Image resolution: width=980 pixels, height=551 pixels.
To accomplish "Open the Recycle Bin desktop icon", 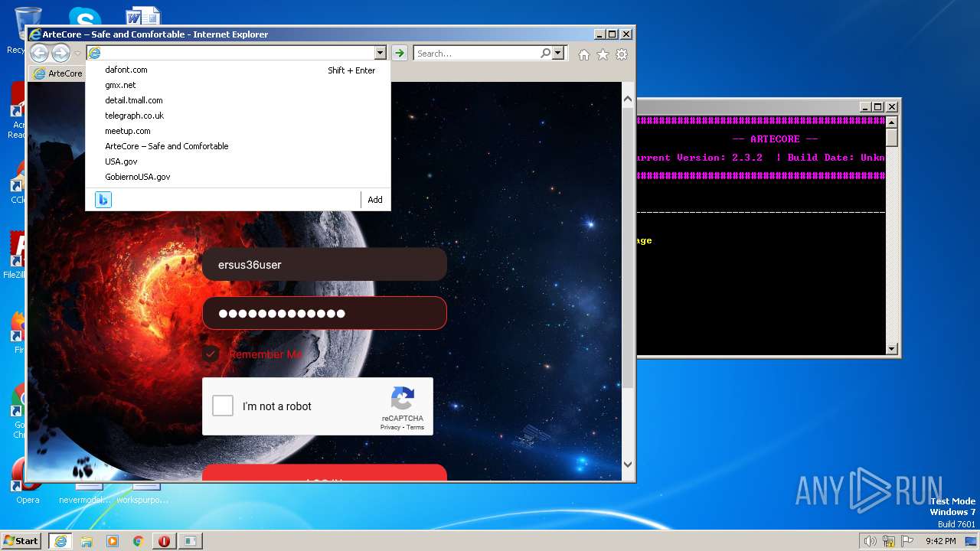I will coord(27,29).
